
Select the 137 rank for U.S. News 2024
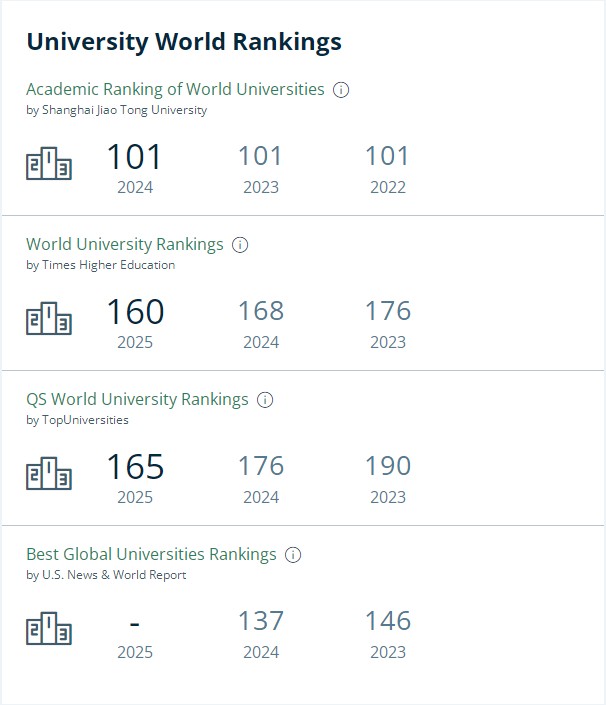[260, 621]
